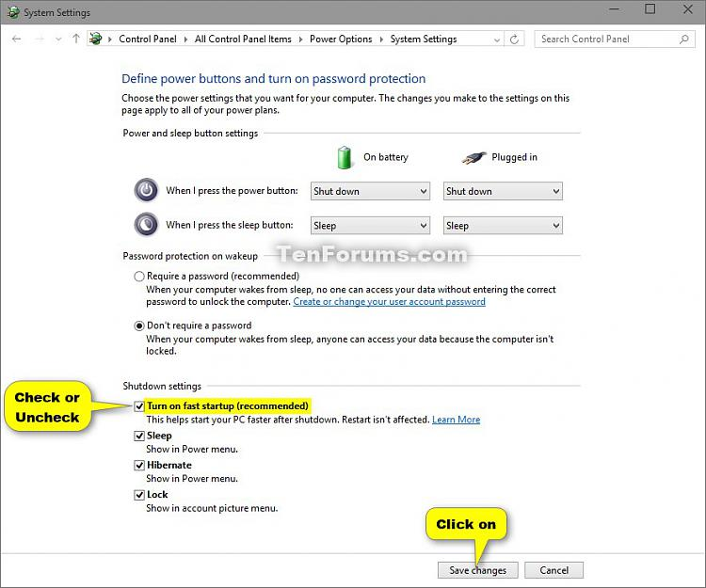Click Save changes button
This screenshot has height=588, width=706.
(477, 570)
